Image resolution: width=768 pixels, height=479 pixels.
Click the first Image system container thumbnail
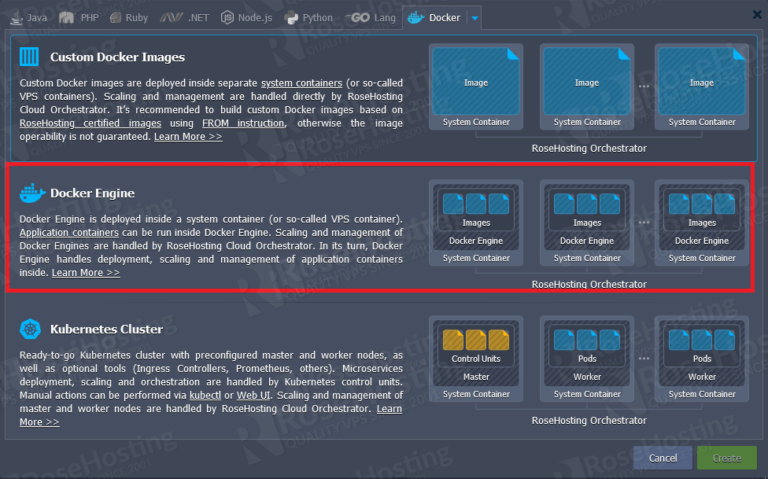(x=476, y=87)
